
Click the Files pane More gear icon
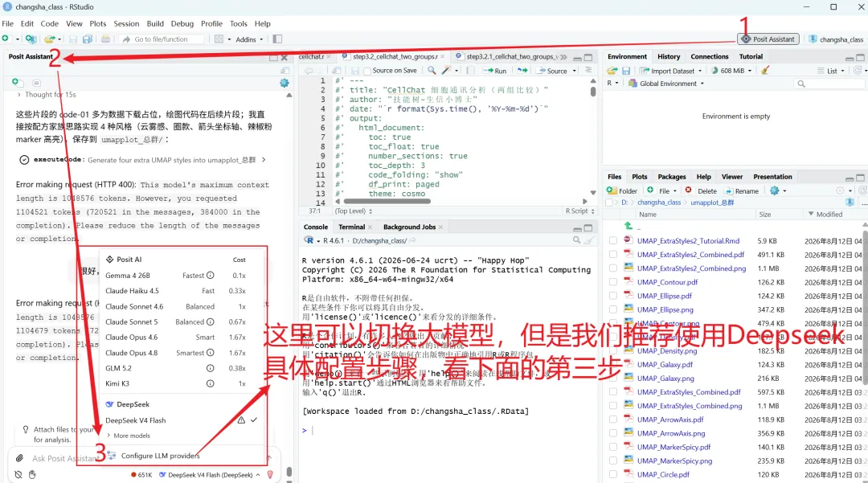pyautogui.click(x=775, y=190)
